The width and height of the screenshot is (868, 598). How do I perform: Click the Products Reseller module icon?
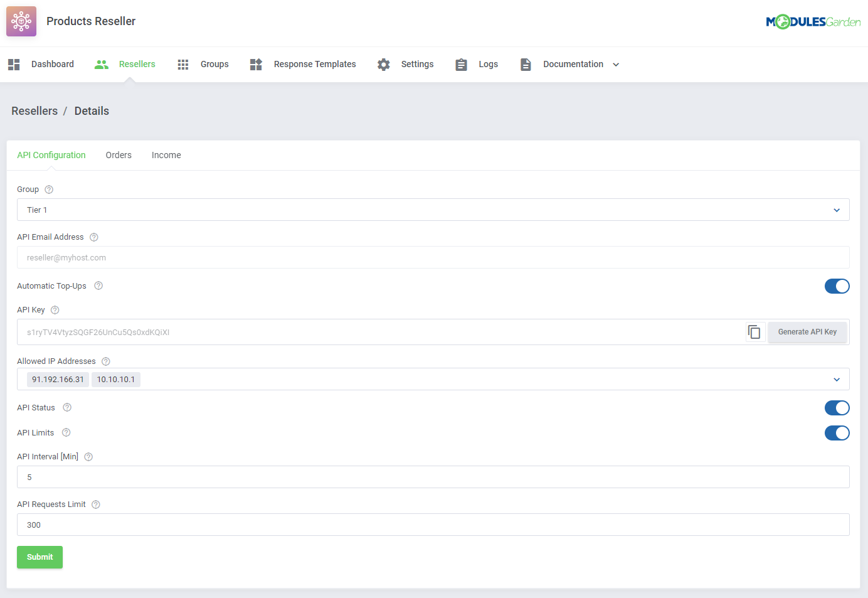(21, 21)
